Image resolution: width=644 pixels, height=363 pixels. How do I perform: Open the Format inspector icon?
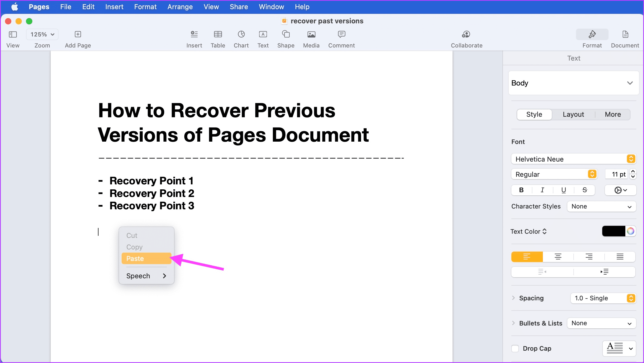coord(592,34)
